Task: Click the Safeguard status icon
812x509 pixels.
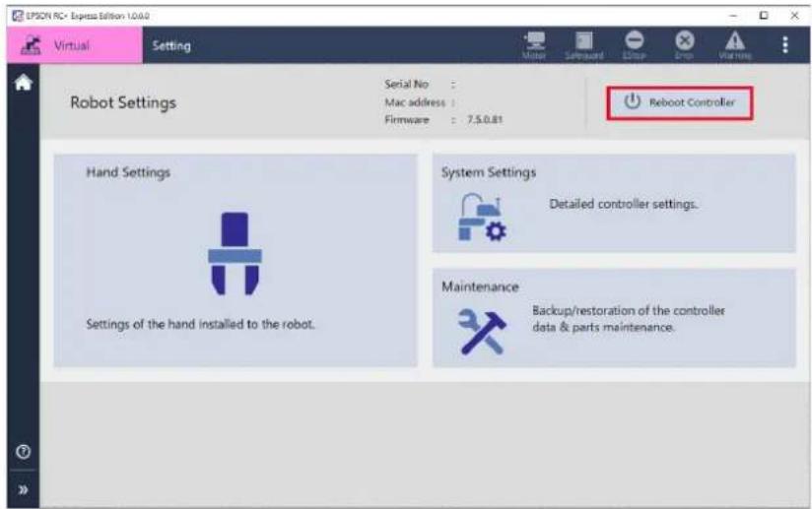Action: (584, 45)
